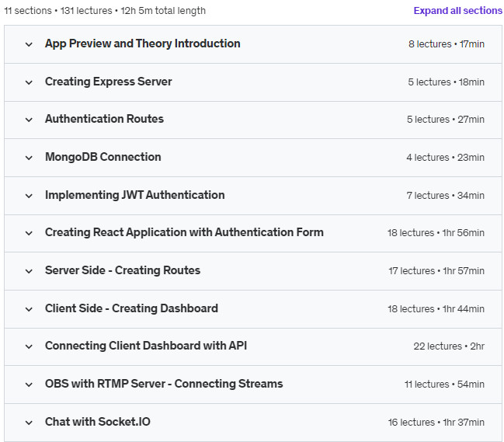This screenshot has height=442, width=504.
Task: Open Client Side - Creating Dashboard title
Action: point(131,308)
